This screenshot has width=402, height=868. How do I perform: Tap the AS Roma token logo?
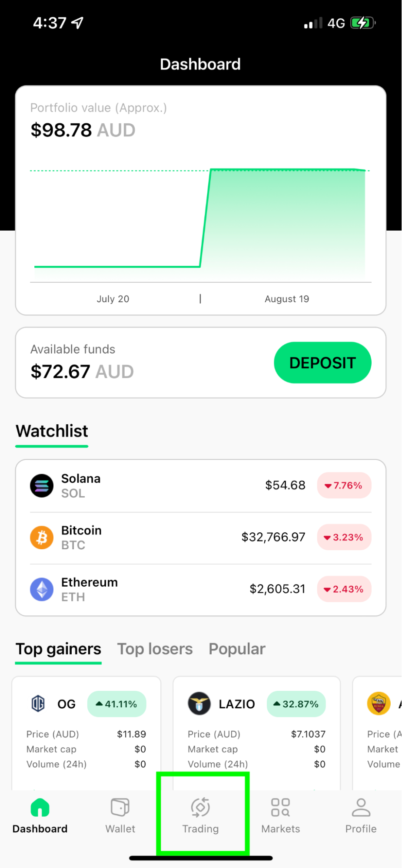tap(379, 703)
